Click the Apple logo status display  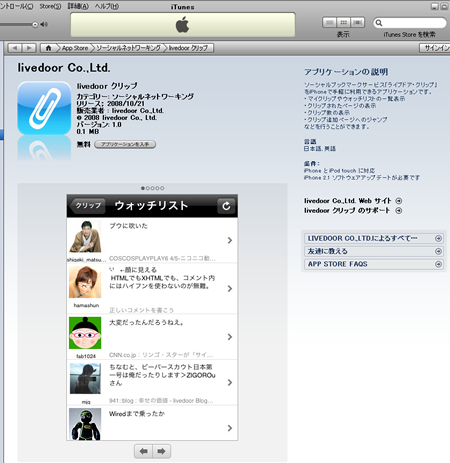pos(183,25)
